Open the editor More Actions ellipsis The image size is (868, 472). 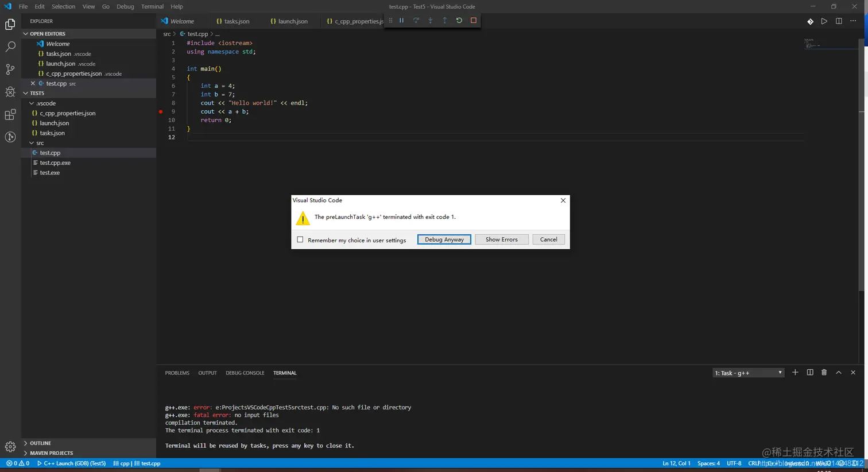point(853,21)
